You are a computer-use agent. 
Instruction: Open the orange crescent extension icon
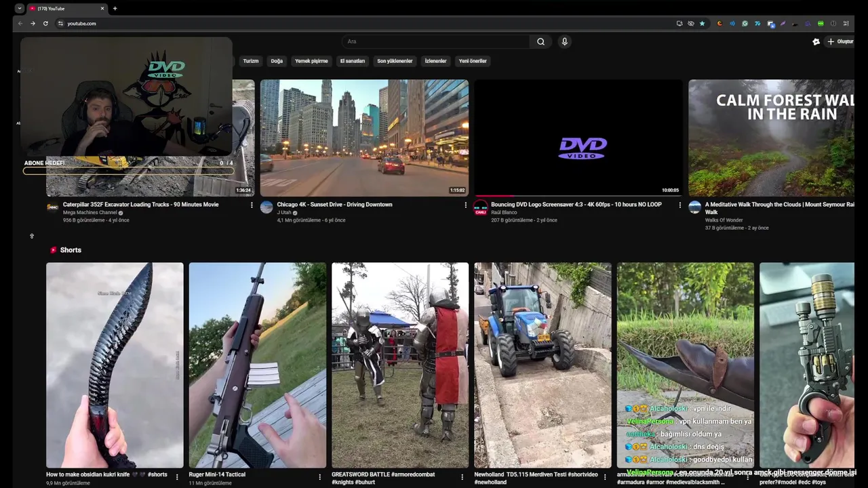point(719,23)
